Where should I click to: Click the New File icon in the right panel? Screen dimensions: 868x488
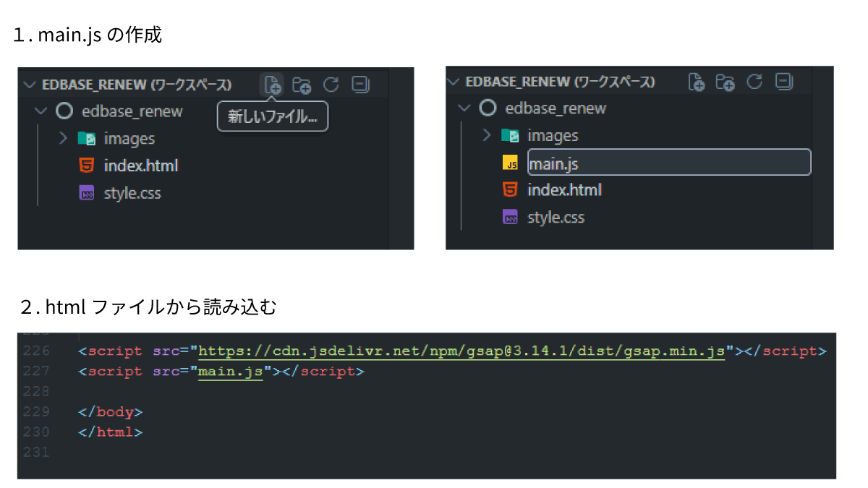(696, 82)
